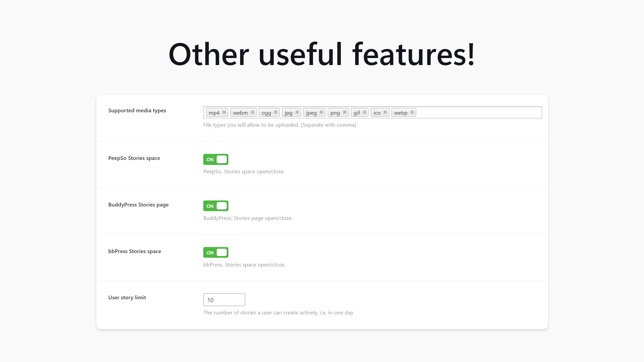Click the PeepSo Stories space label
Viewport: 644px width, 362px height.
[134, 158]
